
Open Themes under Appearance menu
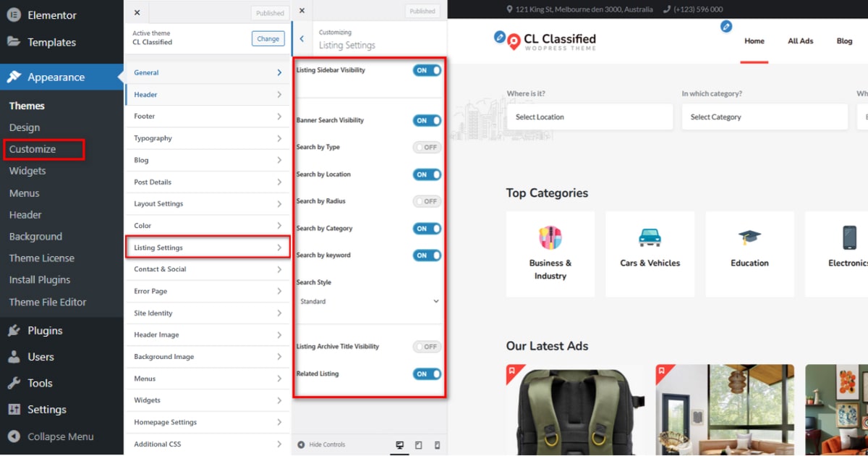point(27,106)
